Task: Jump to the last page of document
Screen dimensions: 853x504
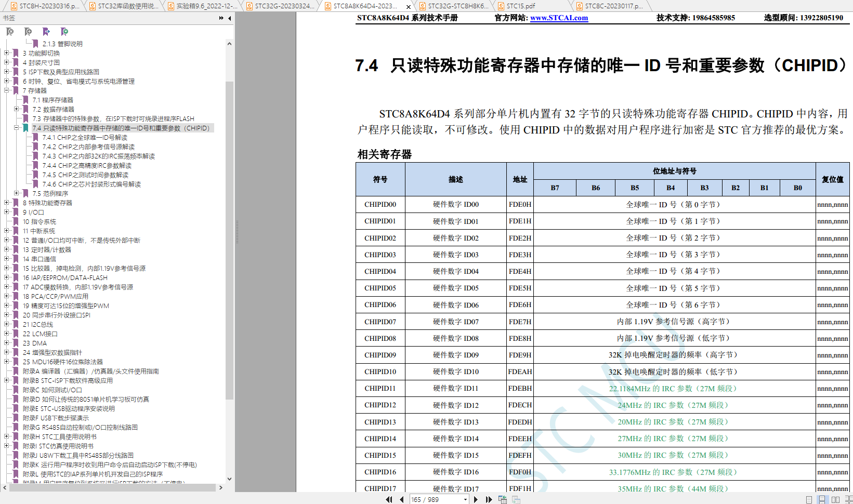Action: (489, 499)
